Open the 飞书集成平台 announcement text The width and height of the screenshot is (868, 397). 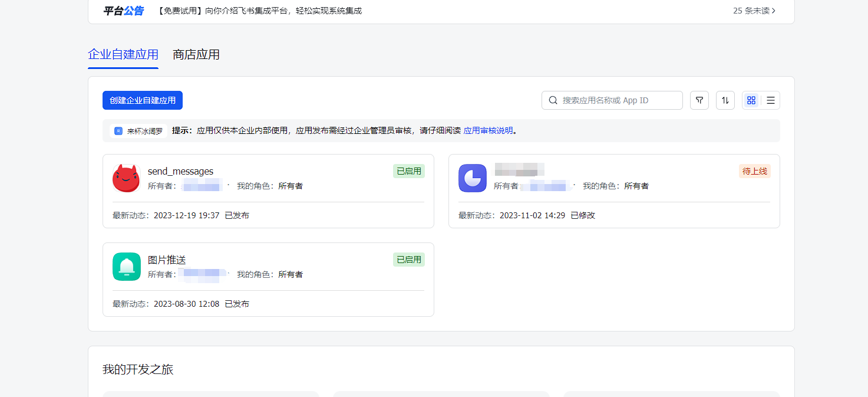click(260, 11)
